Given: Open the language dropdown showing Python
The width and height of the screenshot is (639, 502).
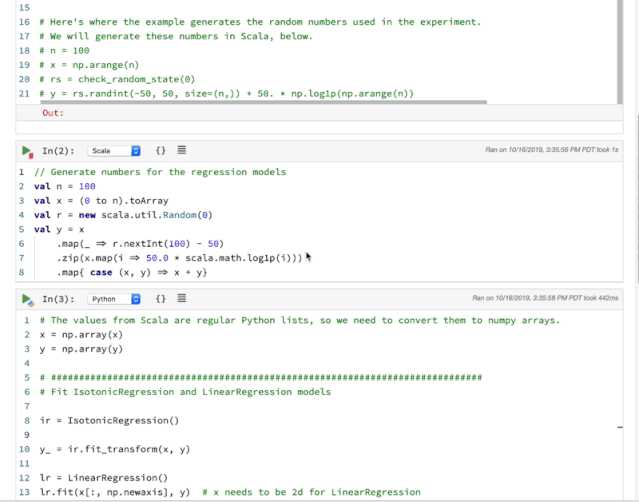Looking at the screenshot, I should (114, 299).
